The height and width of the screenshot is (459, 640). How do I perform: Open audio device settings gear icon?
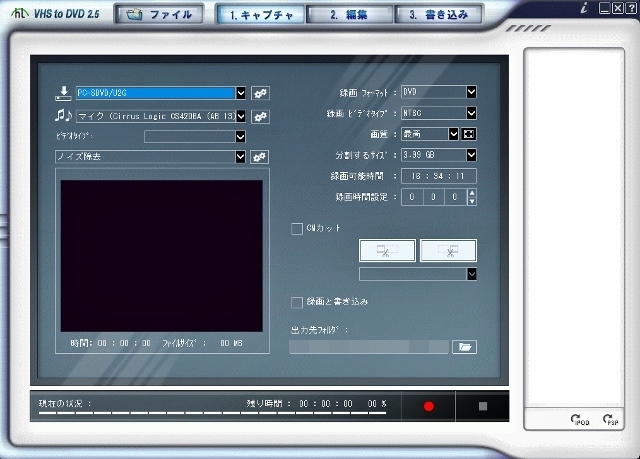pos(260,117)
